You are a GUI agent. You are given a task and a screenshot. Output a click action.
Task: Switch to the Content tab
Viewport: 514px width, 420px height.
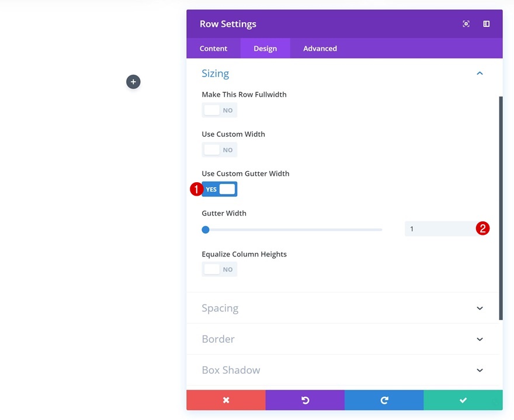tap(213, 48)
